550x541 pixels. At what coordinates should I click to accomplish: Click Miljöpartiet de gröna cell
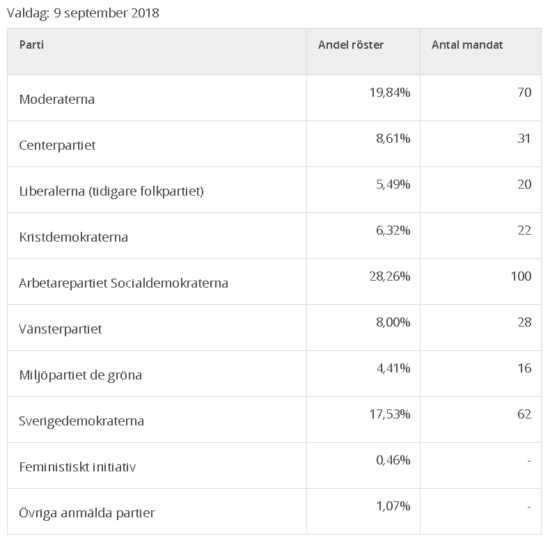(x=157, y=374)
